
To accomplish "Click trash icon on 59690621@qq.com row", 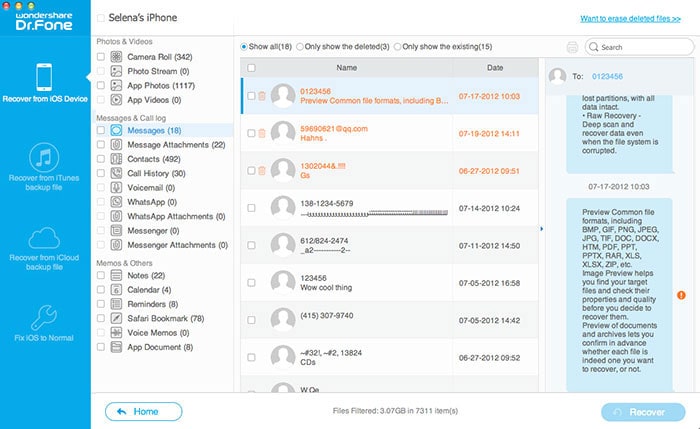I will coord(262,133).
